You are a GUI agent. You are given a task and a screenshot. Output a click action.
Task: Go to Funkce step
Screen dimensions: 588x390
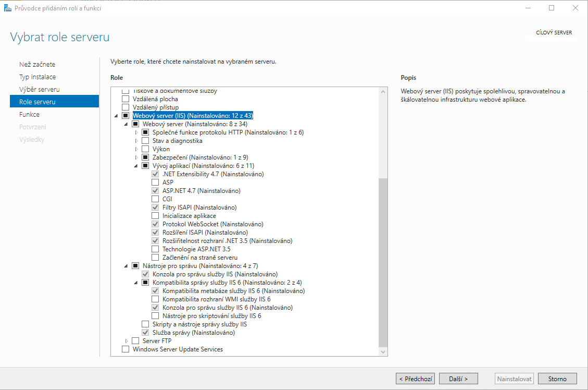click(x=29, y=115)
